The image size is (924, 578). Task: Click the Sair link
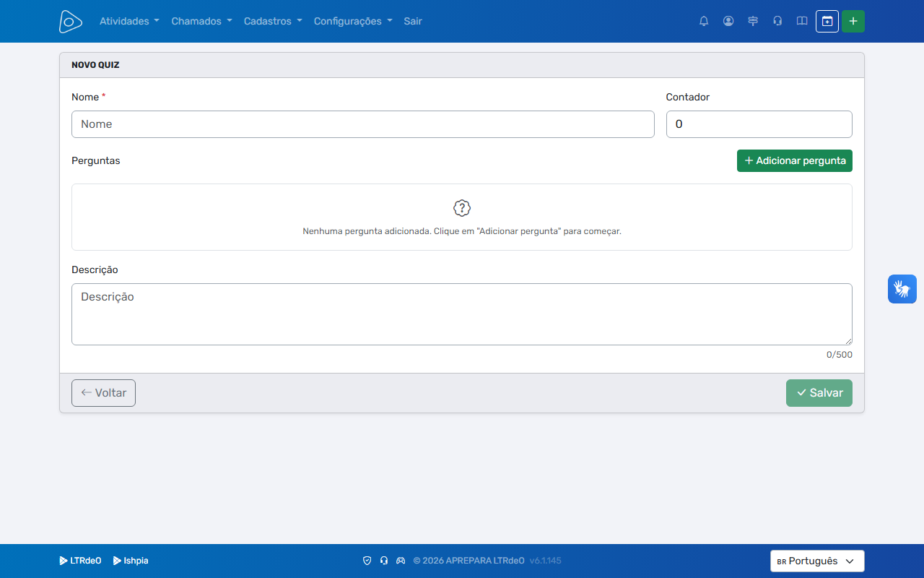click(413, 21)
